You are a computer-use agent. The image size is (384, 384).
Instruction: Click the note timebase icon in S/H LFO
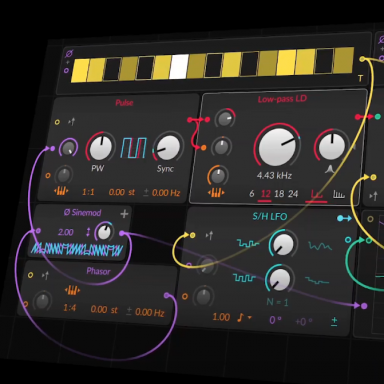tap(240, 318)
